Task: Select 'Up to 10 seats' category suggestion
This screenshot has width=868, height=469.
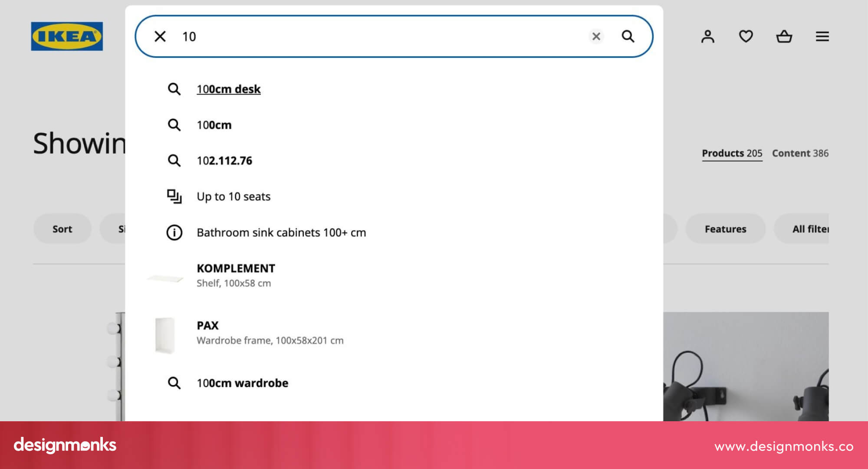Action: [x=233, y=197]
